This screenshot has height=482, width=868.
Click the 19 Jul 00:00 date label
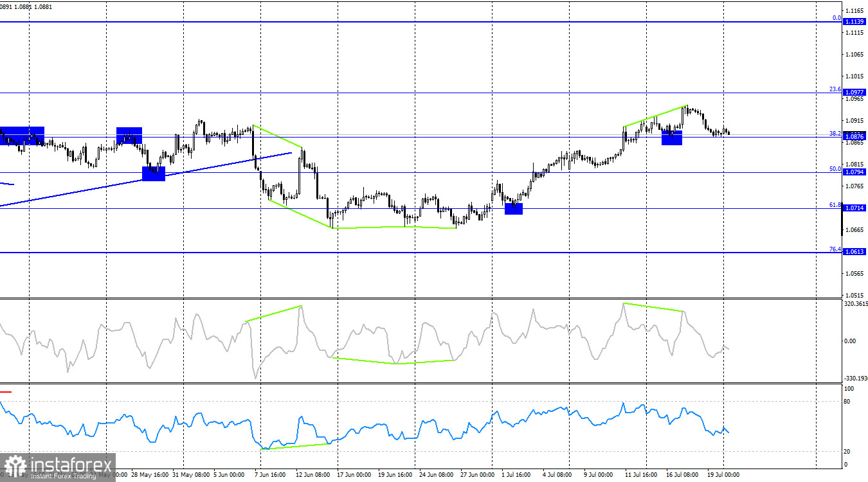[724, 475]
